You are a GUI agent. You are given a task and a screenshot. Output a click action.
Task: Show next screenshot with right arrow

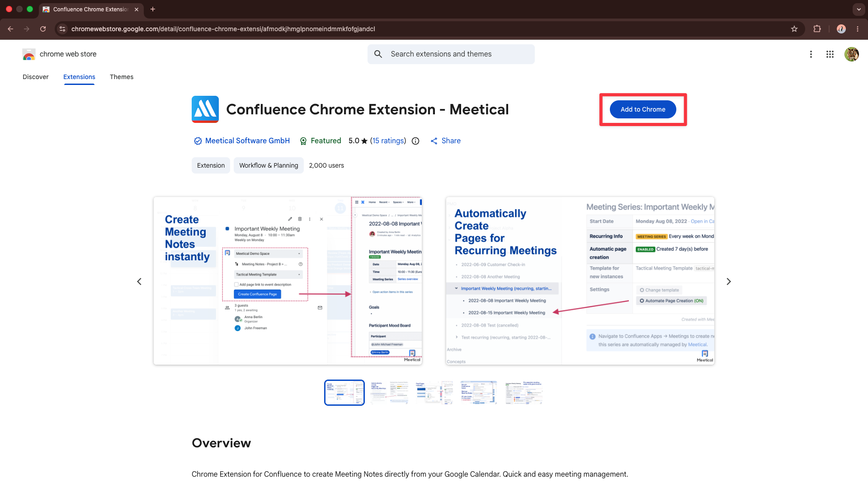[729, 282]
